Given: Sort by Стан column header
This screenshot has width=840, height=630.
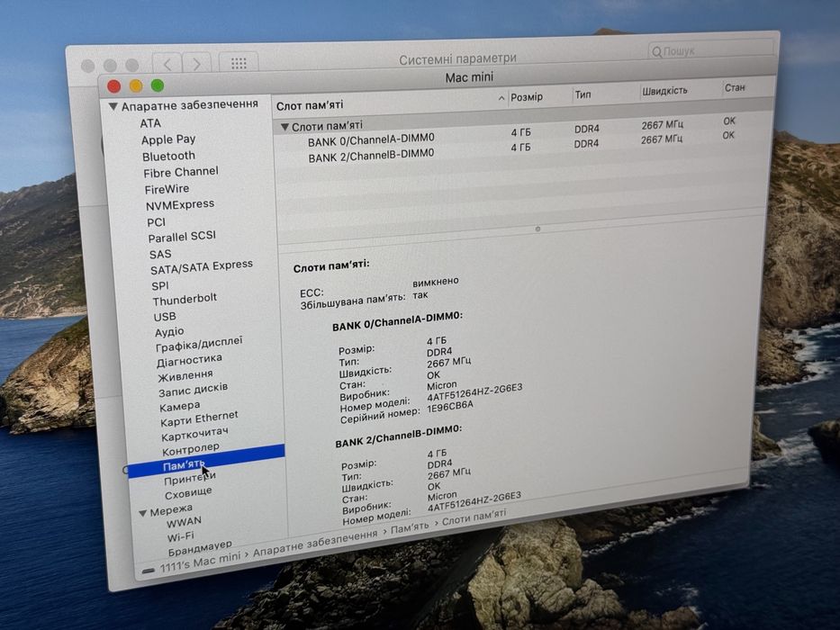Looking at the screenshot, I should 735,87.
